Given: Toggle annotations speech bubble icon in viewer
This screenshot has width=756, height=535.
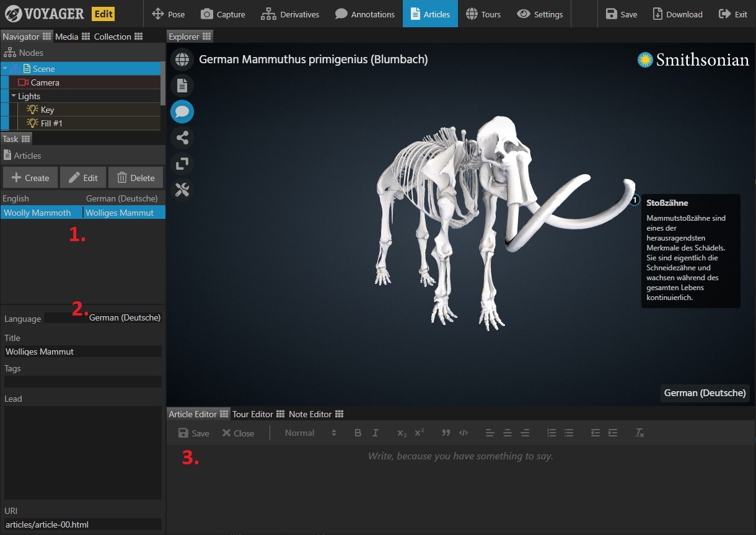Looking at the screenshot, I should (x=182, y=112).
